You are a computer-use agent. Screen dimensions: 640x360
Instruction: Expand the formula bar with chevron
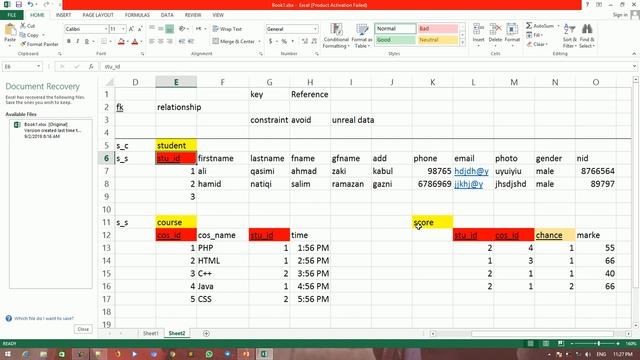[x=635, y=67]
